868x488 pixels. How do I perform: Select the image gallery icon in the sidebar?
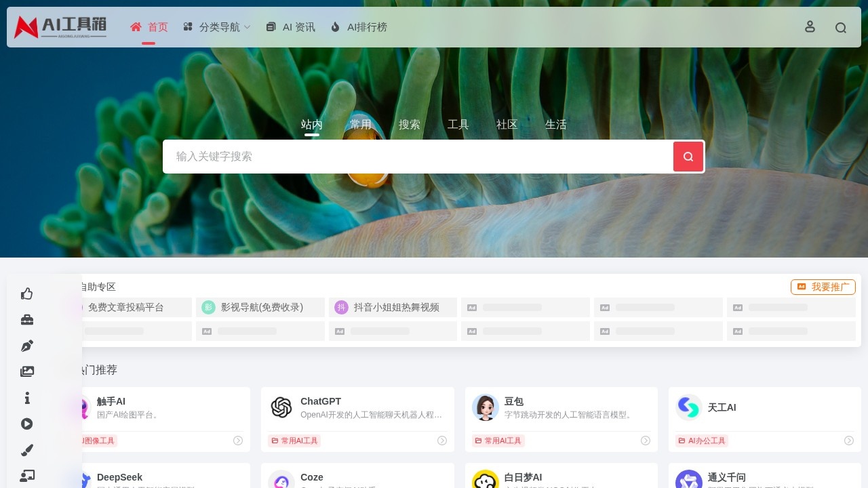coord(27,371)
